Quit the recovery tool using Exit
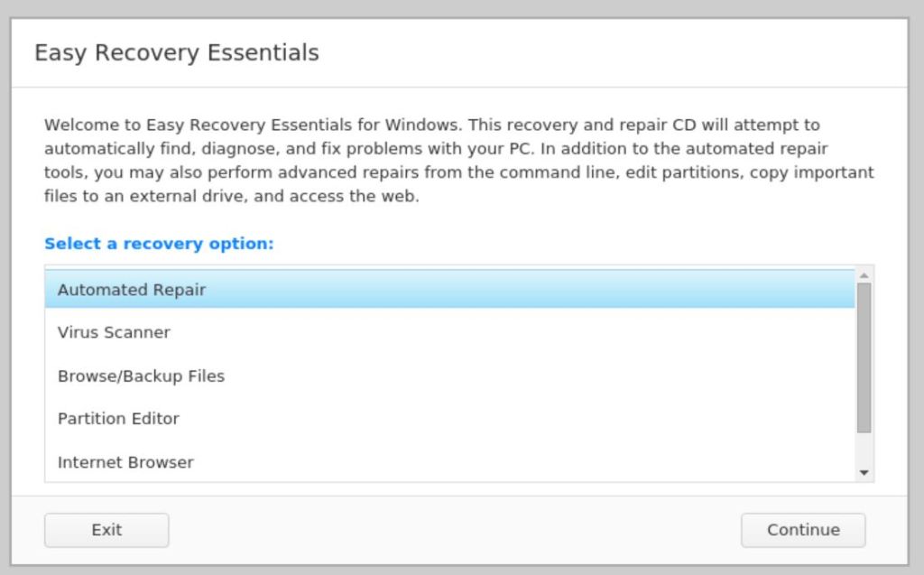The height and width of the screenshot is (575, 924). click(106, 530)
